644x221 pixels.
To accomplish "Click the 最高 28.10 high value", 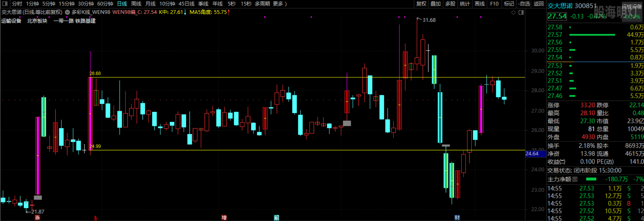I will (588, 113).
